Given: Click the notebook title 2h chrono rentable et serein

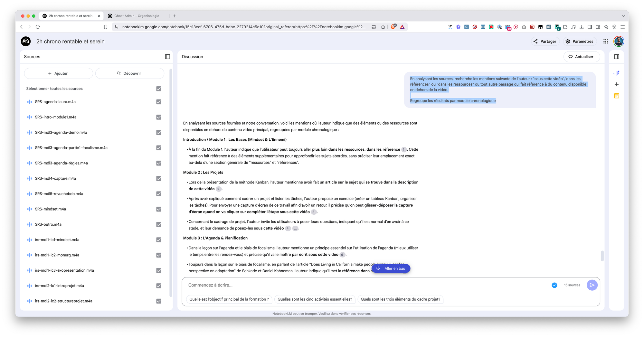Looking at the screenshot, I should click(70, 42).
